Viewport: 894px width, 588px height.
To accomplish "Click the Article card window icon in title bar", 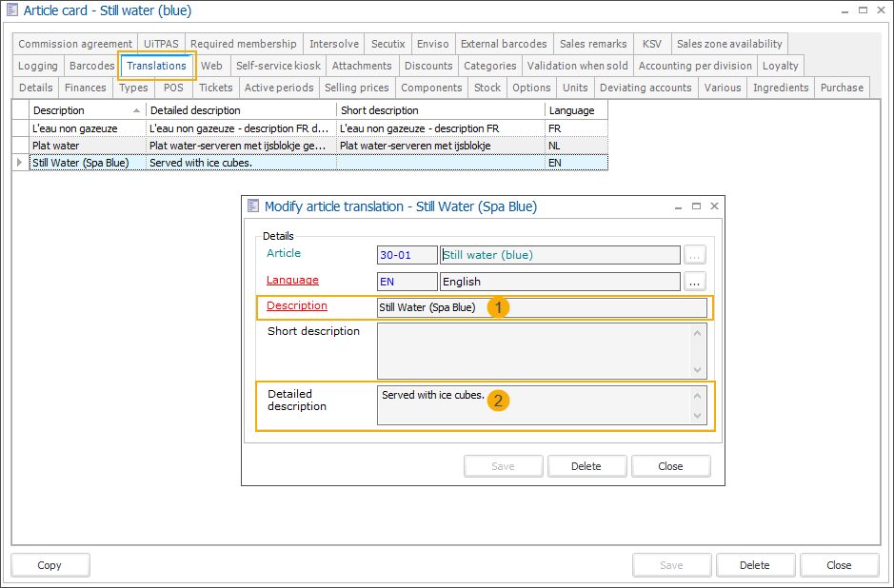I will tap(11, 10).
